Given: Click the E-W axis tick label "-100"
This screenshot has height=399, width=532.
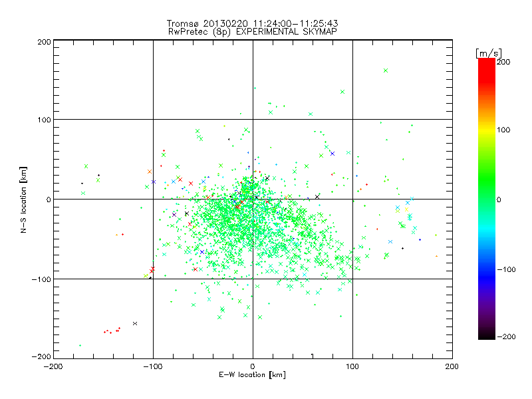Looking at the screenshot, I should (x=153, y=366).
